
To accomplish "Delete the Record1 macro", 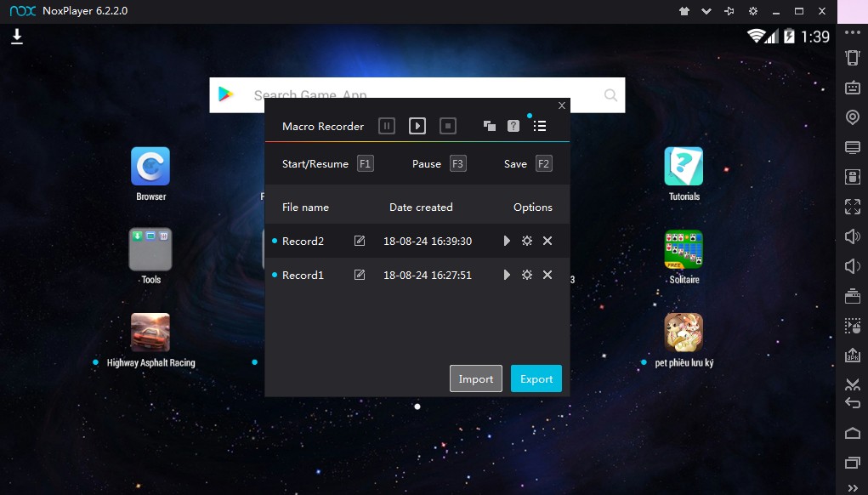I will click(547, 275).
